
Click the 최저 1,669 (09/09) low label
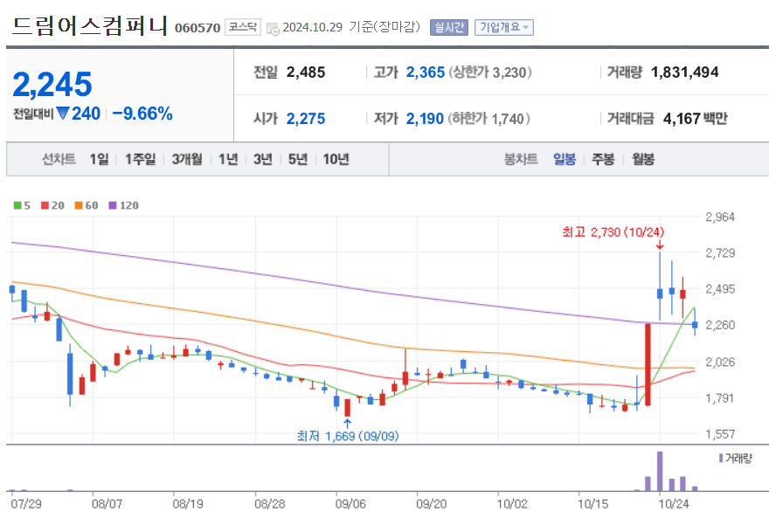tap(348, 436)
